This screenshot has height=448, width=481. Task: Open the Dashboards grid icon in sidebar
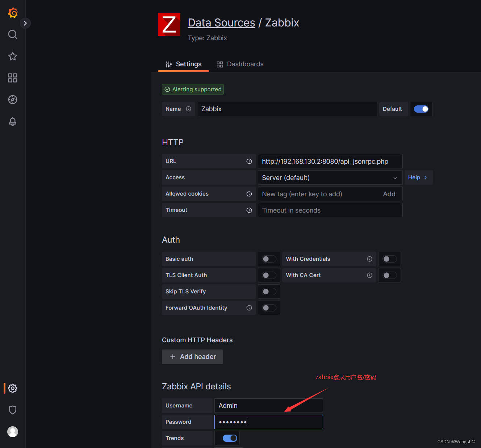tap(13, 78)
